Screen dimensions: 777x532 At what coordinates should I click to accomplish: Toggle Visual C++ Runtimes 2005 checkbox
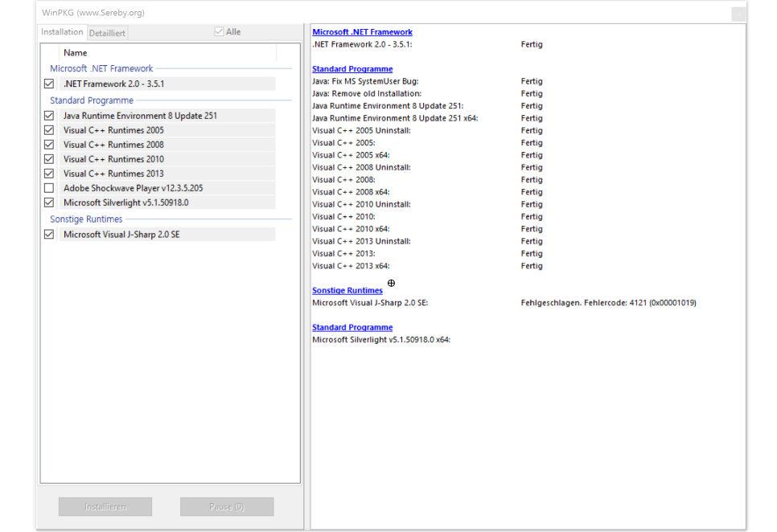point(48,130)
